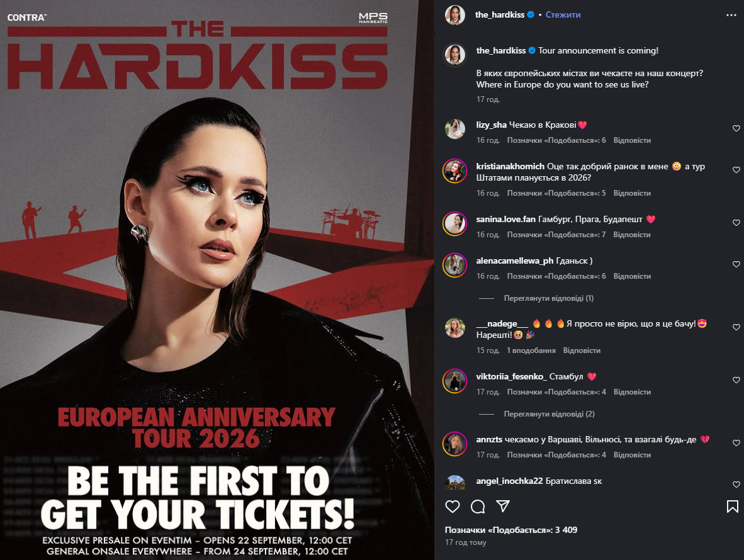The height and width of the screenshot is (560, 744).
Task: Like viktoriia_fesenko_'s comment heart icon
Action: 736,380
